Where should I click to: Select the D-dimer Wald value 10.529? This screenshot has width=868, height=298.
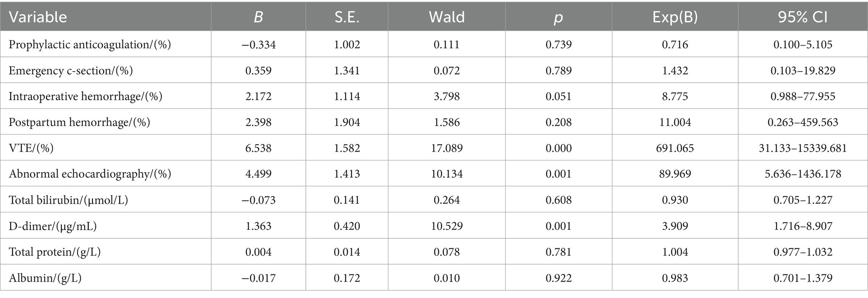tap(446, 226)
